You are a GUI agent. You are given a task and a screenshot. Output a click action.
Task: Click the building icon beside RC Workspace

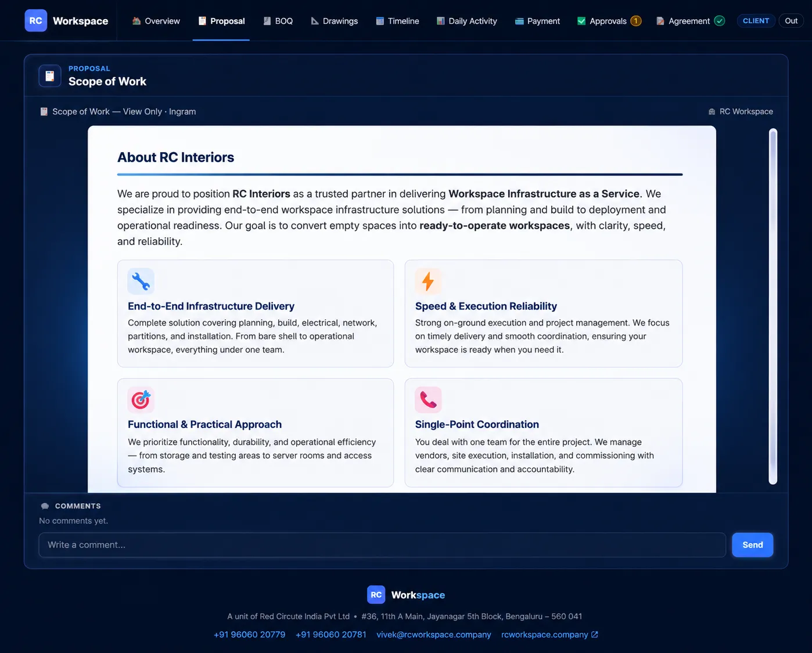712,111
